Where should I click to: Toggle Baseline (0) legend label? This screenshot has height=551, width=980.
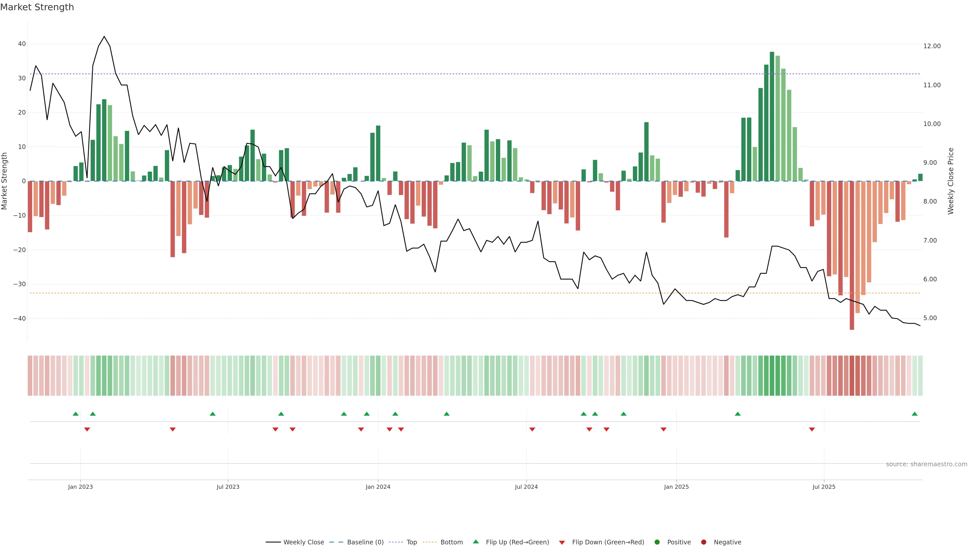click(365, 542)
